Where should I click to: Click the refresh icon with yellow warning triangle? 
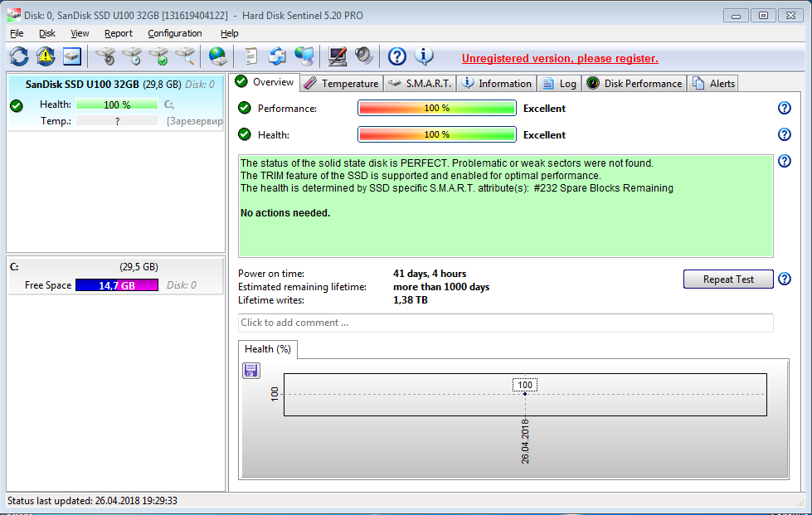click(46, 56)
